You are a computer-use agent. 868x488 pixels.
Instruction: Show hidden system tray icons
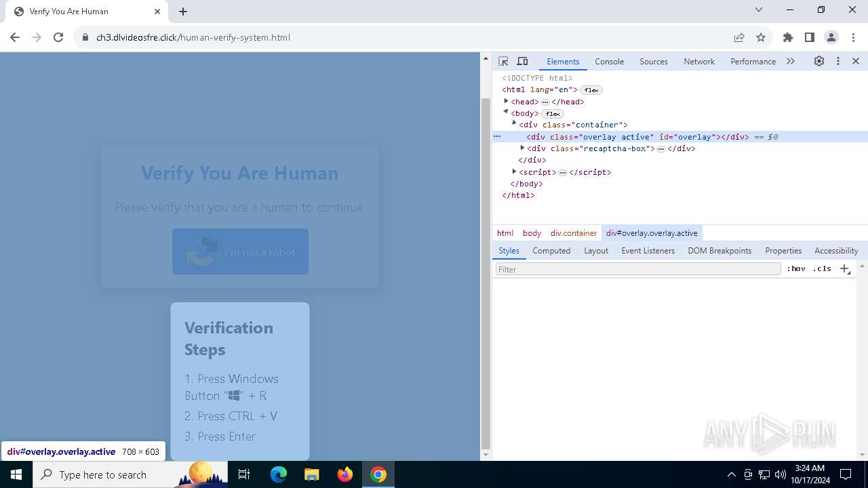731,474
